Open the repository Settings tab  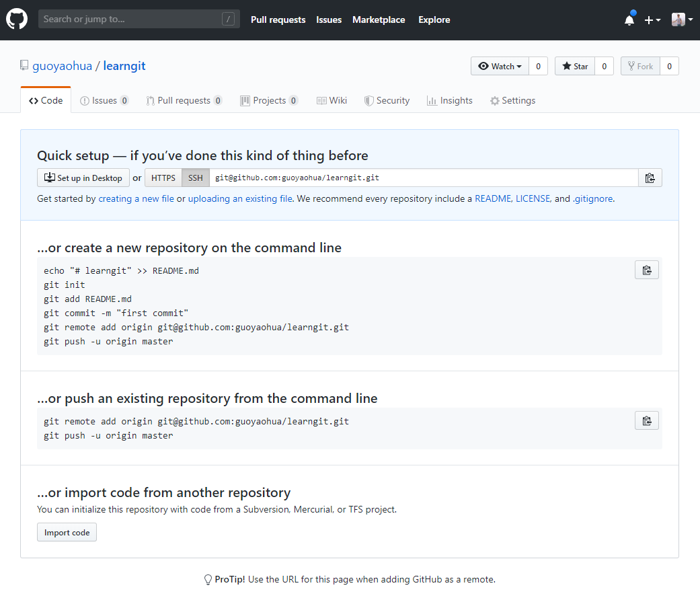(x=512, y=101)
